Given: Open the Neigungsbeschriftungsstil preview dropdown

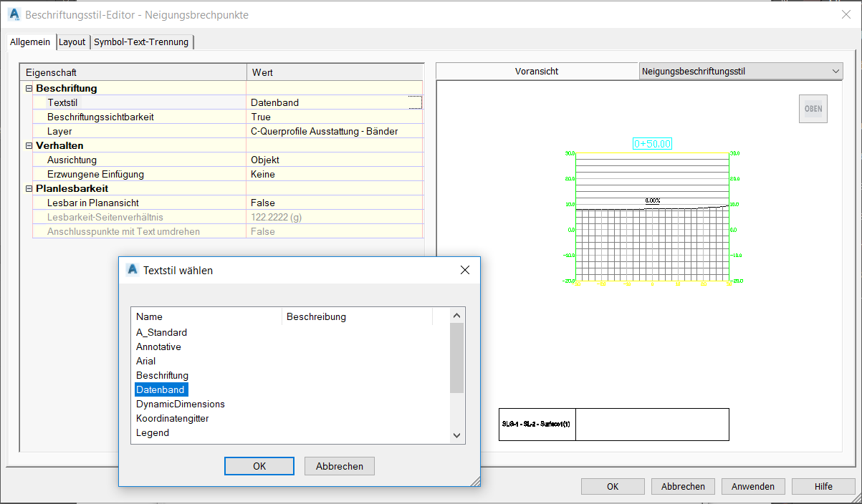Looking at the screenshot, I should (x=835, y=71).
